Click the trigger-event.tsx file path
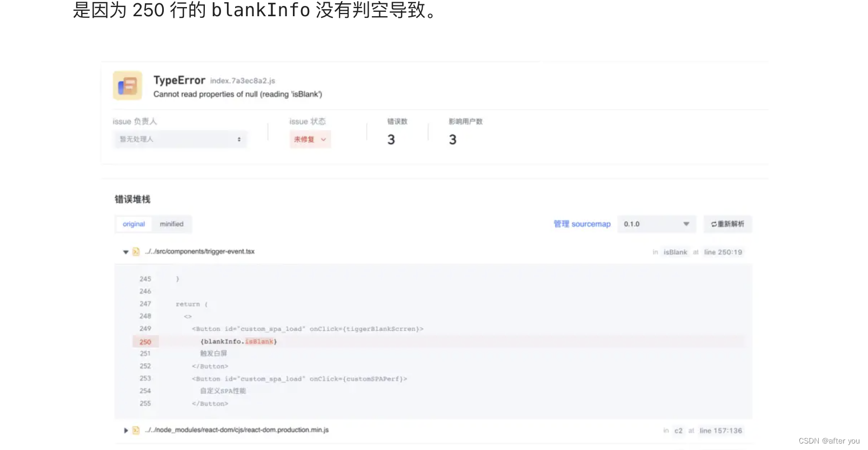The image size is (868, 450). pyautogui.click(x=199, y=252)
